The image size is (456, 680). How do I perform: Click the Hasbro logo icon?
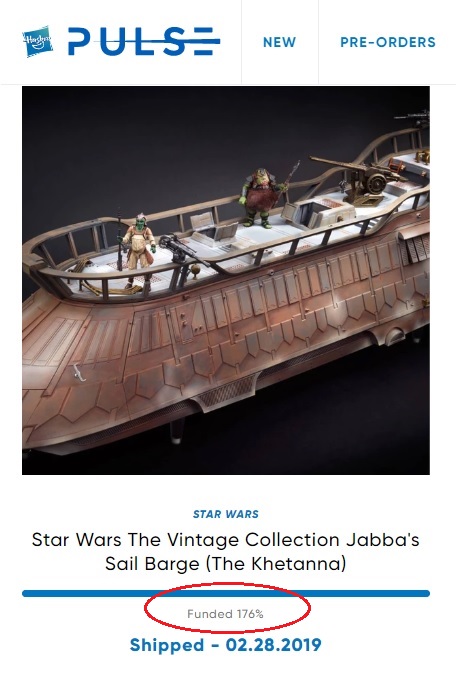point(37,41)
